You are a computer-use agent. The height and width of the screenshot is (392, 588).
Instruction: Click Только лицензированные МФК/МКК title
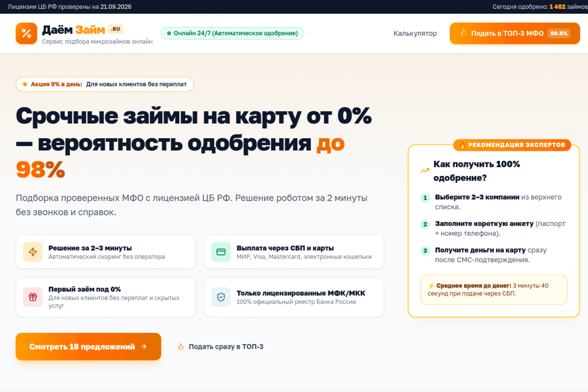301,293
